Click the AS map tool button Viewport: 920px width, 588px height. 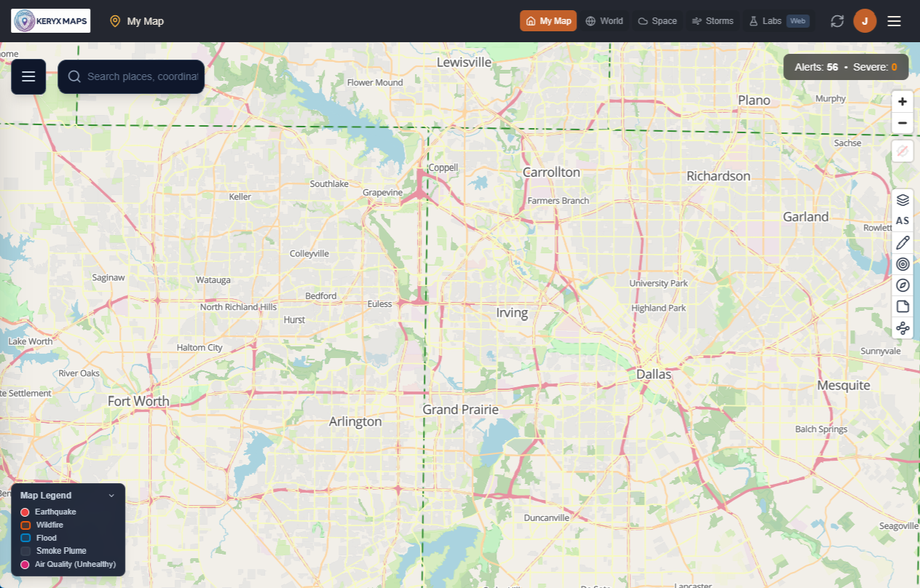pyautogui.click(x=903, y=220)
